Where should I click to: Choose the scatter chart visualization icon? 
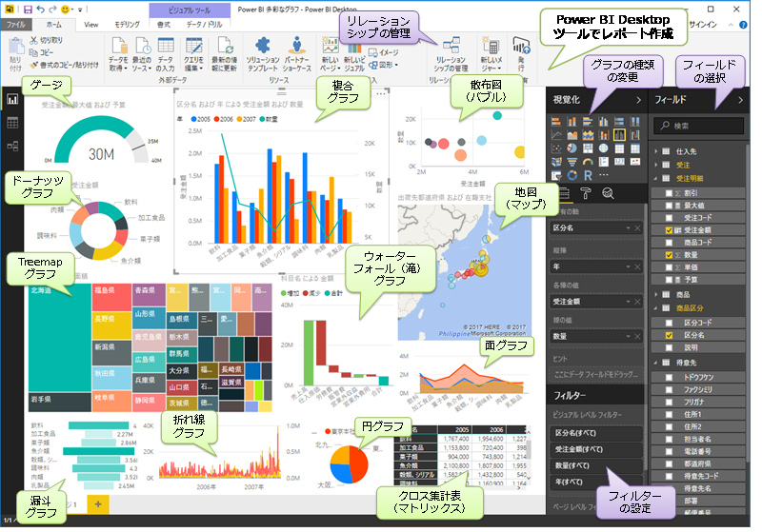pos(556,148)
